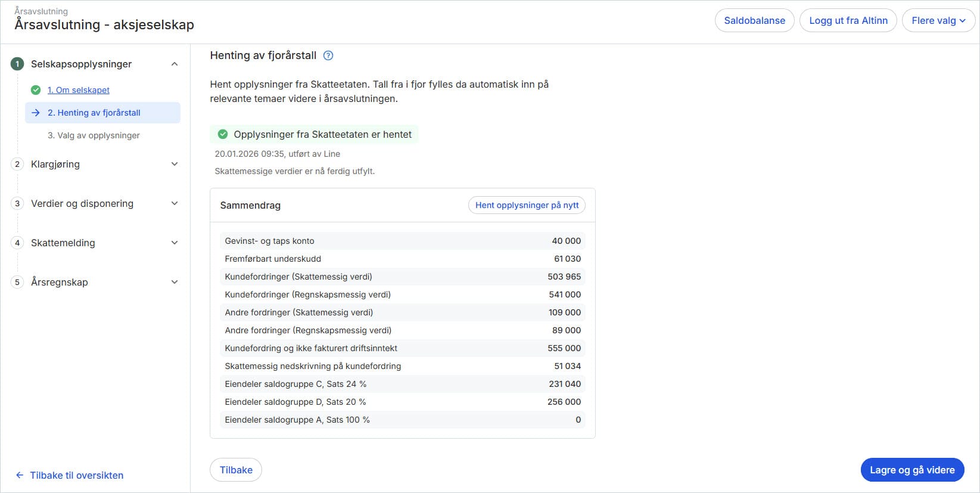
Task: Open the Saldobalanse view
Action: 754,20
